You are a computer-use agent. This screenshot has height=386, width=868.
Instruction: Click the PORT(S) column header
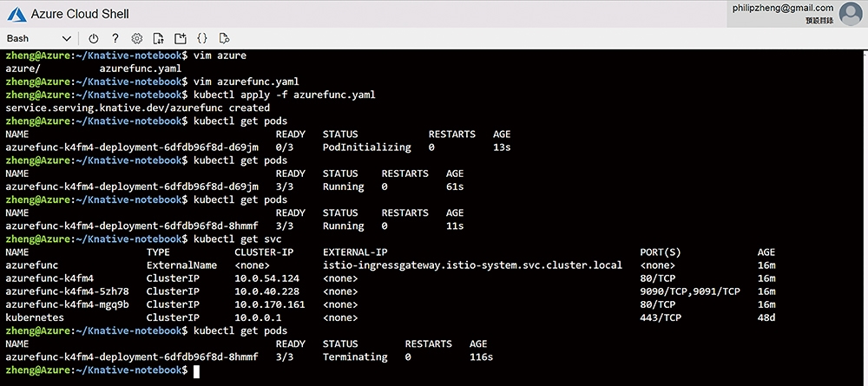click(x=661, y=252)
